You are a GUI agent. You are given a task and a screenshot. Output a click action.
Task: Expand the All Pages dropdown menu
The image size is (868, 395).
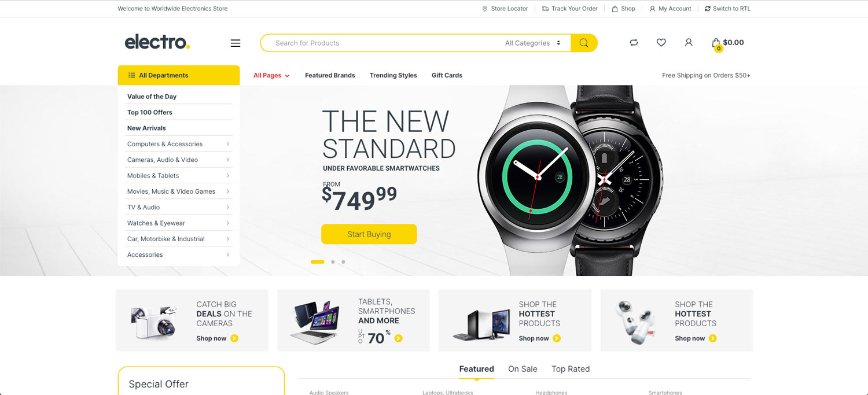click(271, 75)
